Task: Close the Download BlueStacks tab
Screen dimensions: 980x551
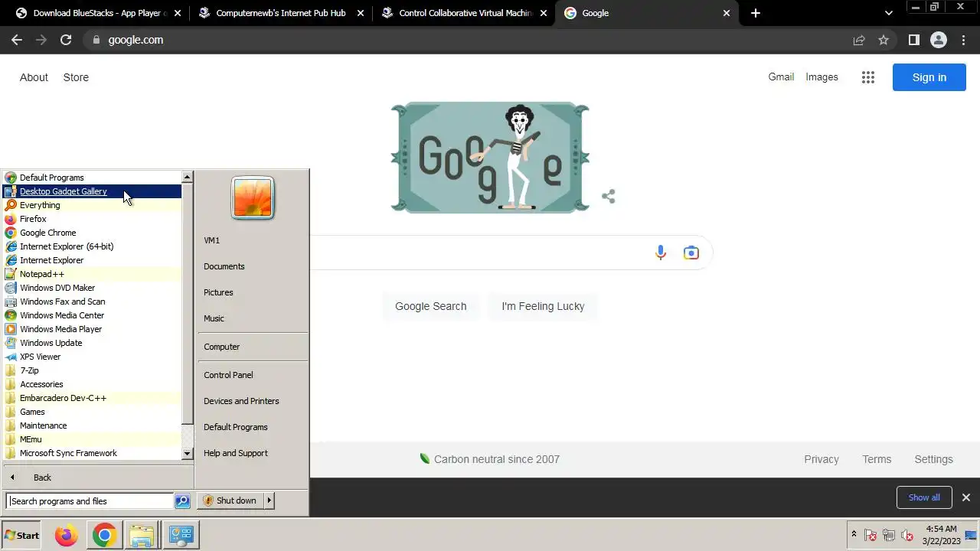Action: [x=178, y=13]
